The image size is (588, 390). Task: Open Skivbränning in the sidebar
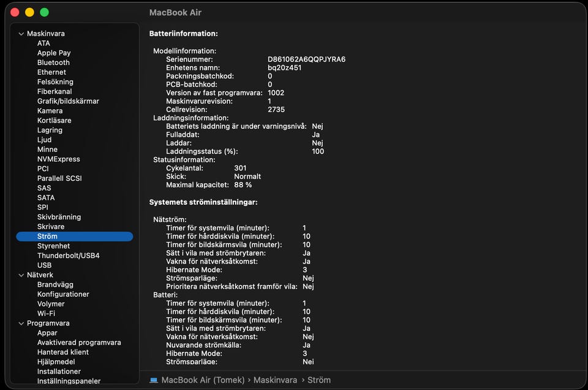tap(59, 217)
